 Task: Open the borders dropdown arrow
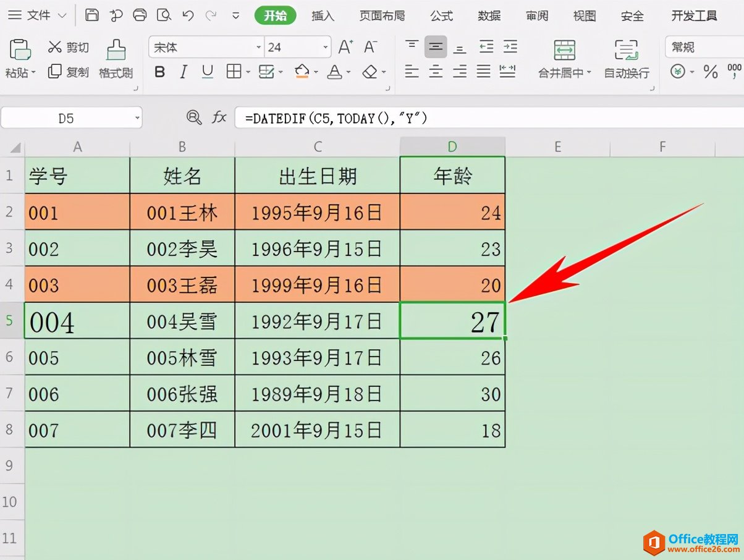pyautogui.click(x=248, y=72)
